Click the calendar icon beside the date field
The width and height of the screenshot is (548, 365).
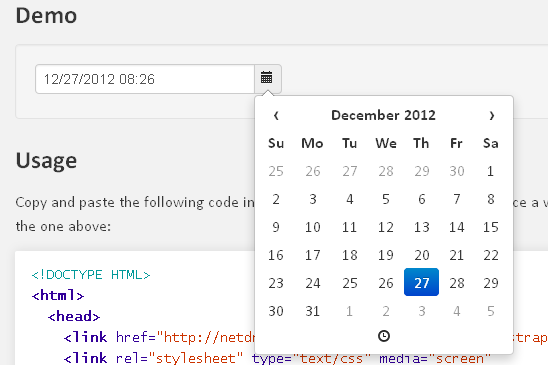(x=267, y=78)
